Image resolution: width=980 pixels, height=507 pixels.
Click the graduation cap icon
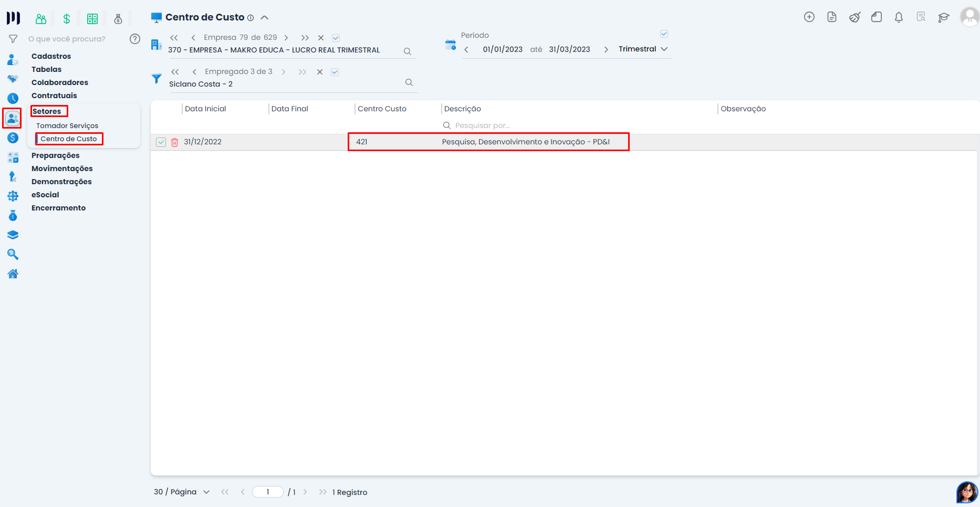point(944,17)
